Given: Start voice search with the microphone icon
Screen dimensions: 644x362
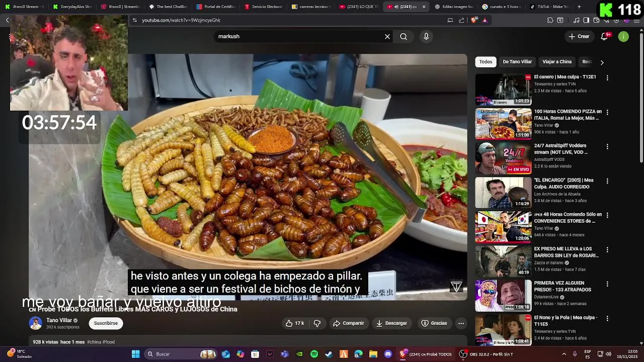Looking at the screenshot, I should 426,37.
